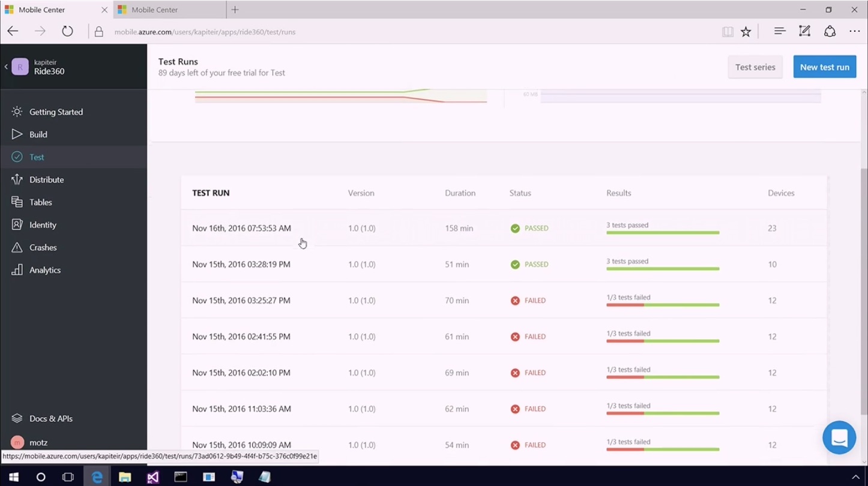Click the Test series button
868x486 pixels.
tap(755, 67)
